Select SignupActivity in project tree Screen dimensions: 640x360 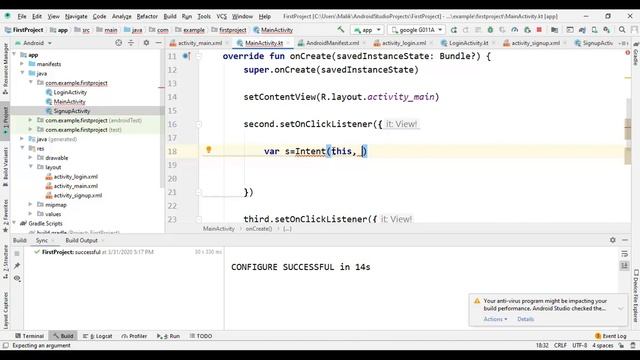pos(72,111)
